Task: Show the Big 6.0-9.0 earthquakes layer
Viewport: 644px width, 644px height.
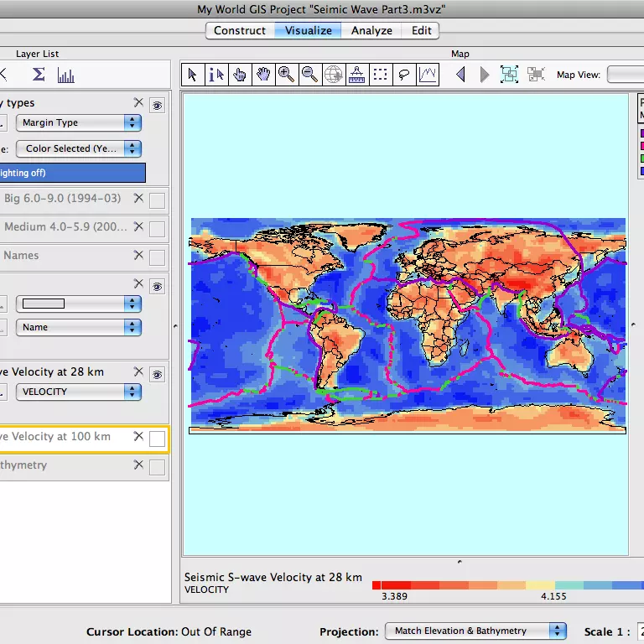Action: click(157, 200)
